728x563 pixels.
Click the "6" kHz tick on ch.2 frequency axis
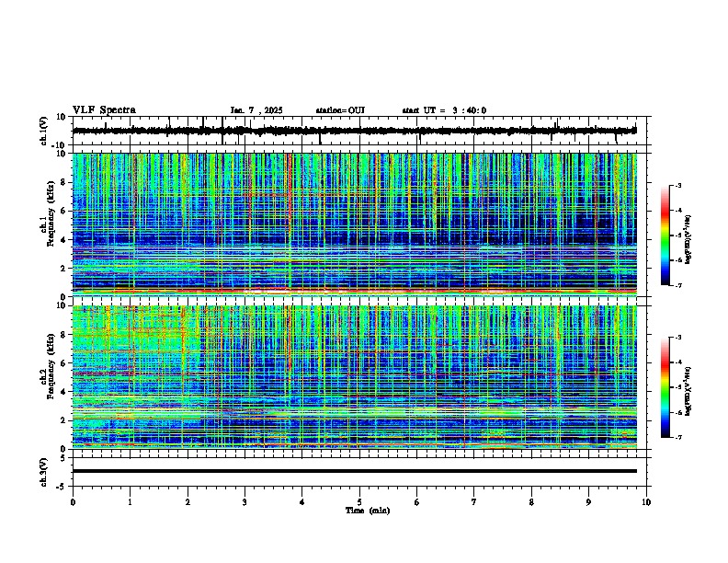coord(63,363)
